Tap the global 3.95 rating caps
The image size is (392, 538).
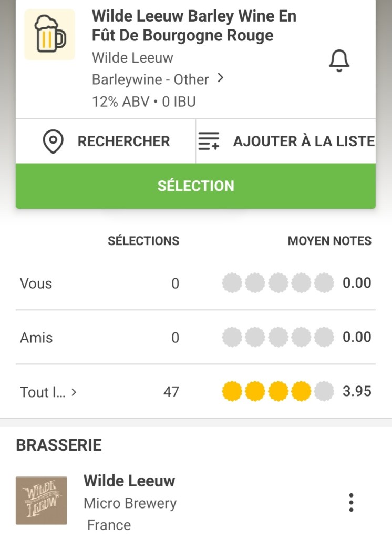pyautogui.click(x=278, y=392)
